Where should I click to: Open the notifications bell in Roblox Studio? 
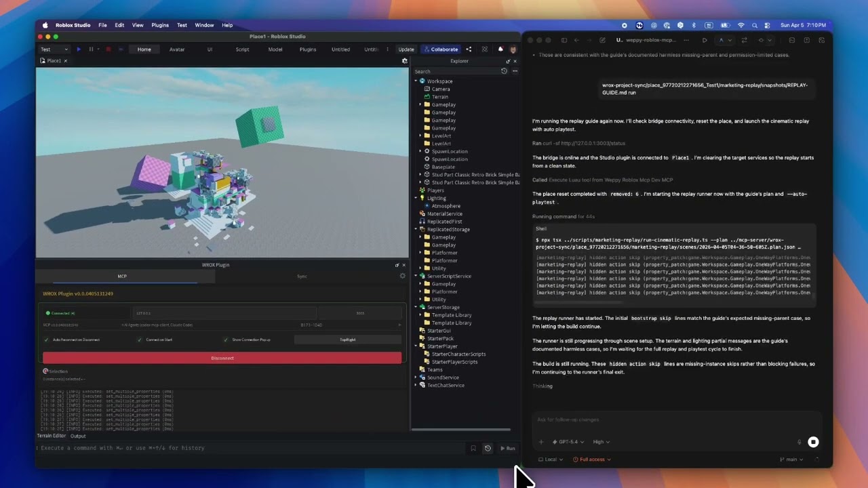click(501, 49)
